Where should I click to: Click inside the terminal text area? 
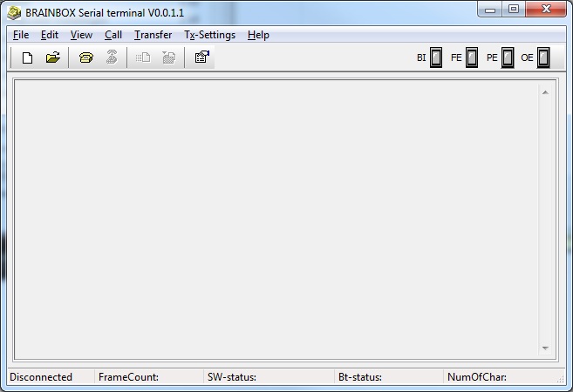point(276,220)
